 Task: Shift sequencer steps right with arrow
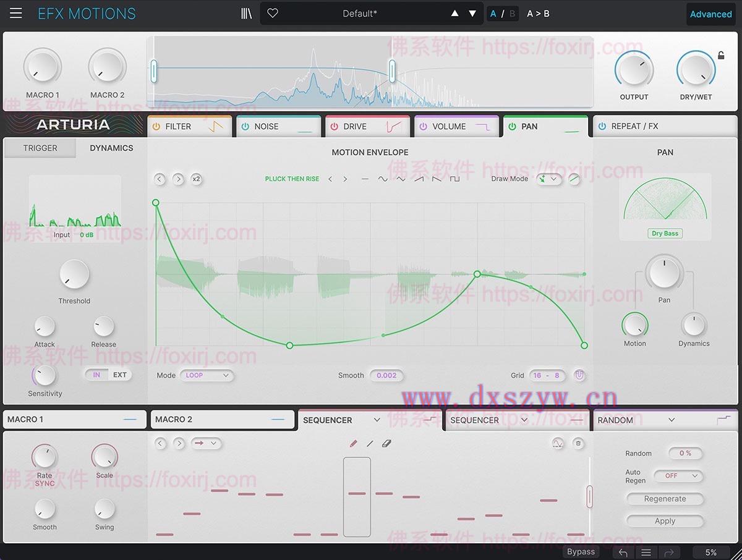179,443
